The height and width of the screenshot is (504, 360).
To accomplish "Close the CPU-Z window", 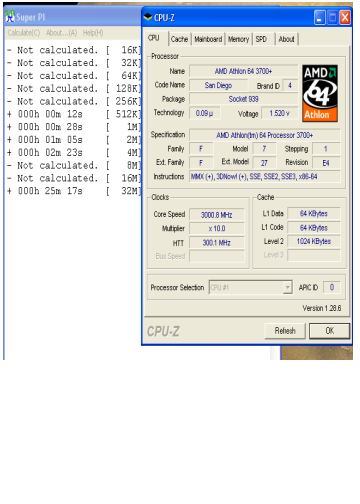I will [x=345, y=17].
